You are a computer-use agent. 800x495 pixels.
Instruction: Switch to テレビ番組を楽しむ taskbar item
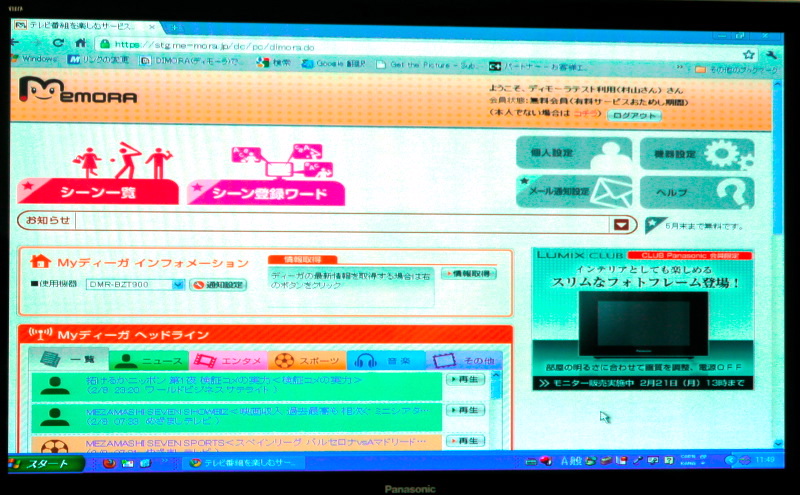[x=244, y=463]
